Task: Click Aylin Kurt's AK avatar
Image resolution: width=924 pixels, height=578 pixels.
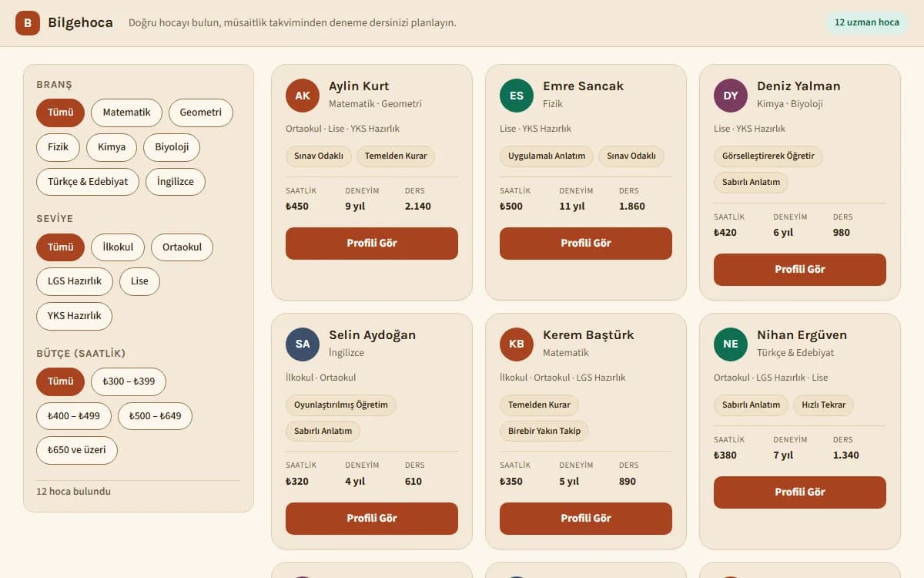Action: [x=303, y=96]
